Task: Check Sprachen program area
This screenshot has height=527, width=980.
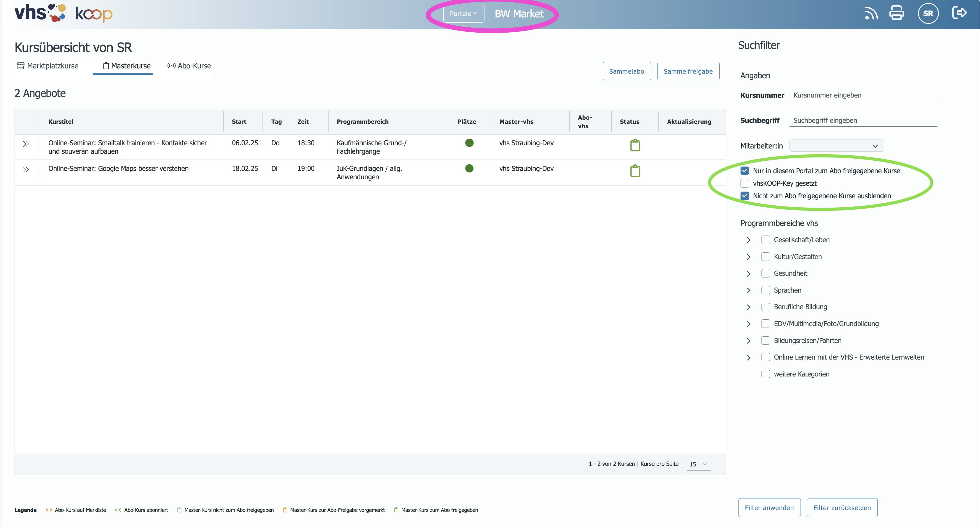Action: click(x=765, y=290)
